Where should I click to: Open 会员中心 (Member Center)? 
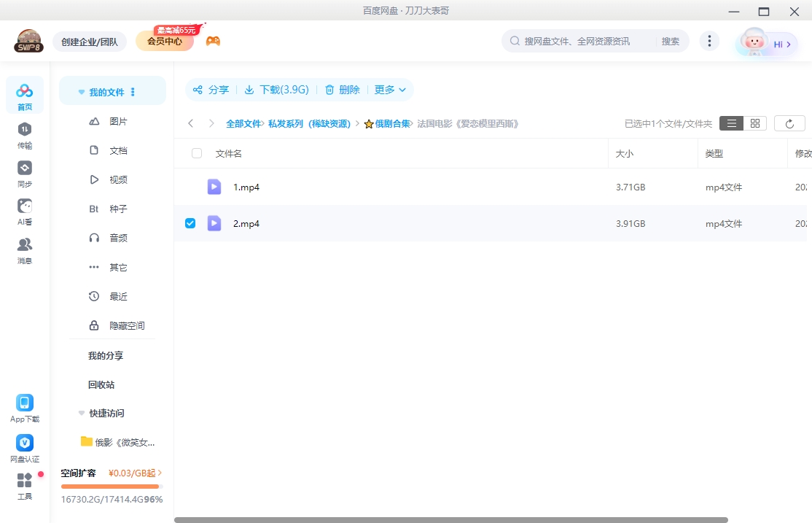click(164, 41)
